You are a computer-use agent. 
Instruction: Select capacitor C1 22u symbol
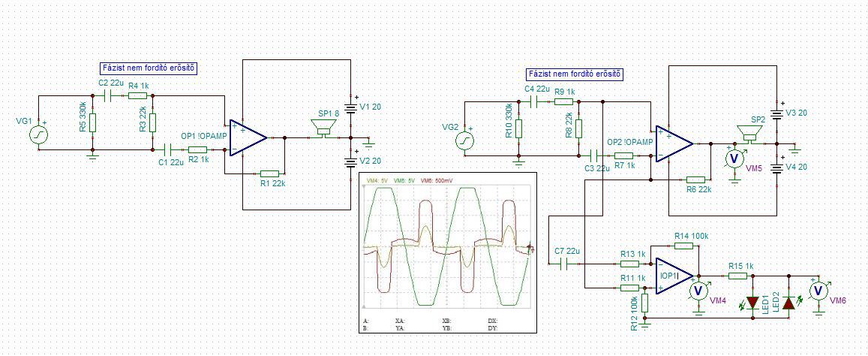point(168,149)
